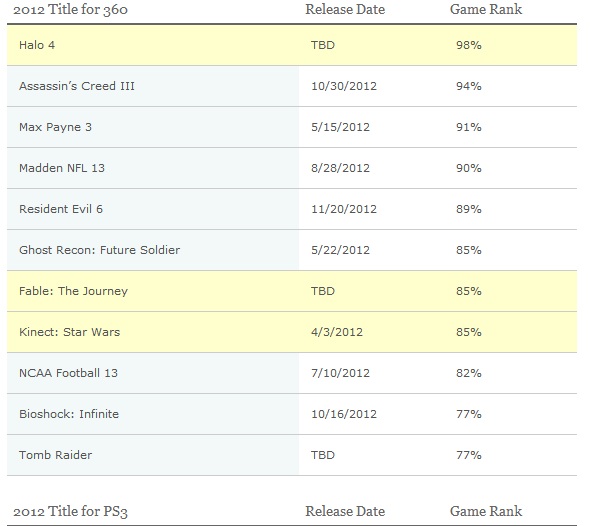The width and height of the screenshot is (590, 526).
Task: Click the 85% rank for Fable: The Journey
Action: point(468,291)
